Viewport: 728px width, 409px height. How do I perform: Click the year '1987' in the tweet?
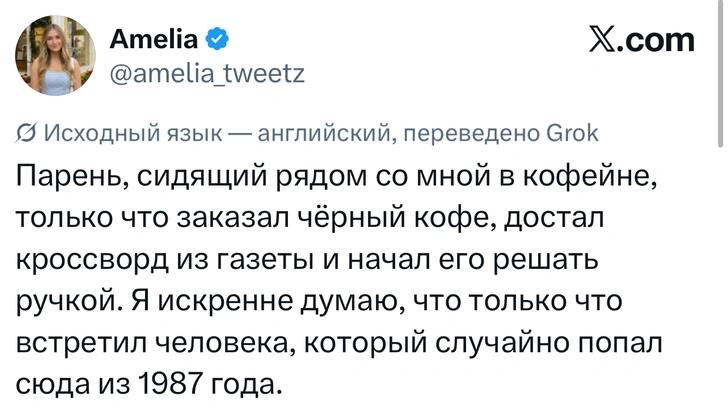170,383
